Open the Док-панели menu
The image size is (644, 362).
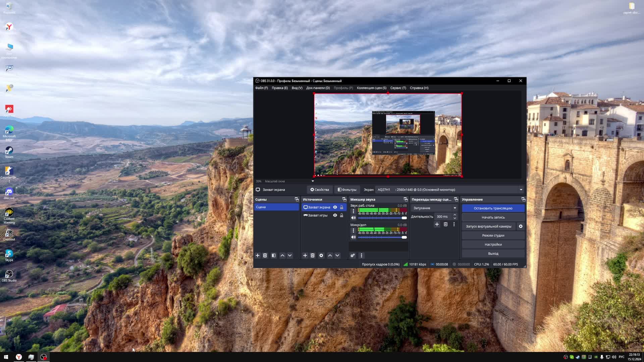point(318,88)
